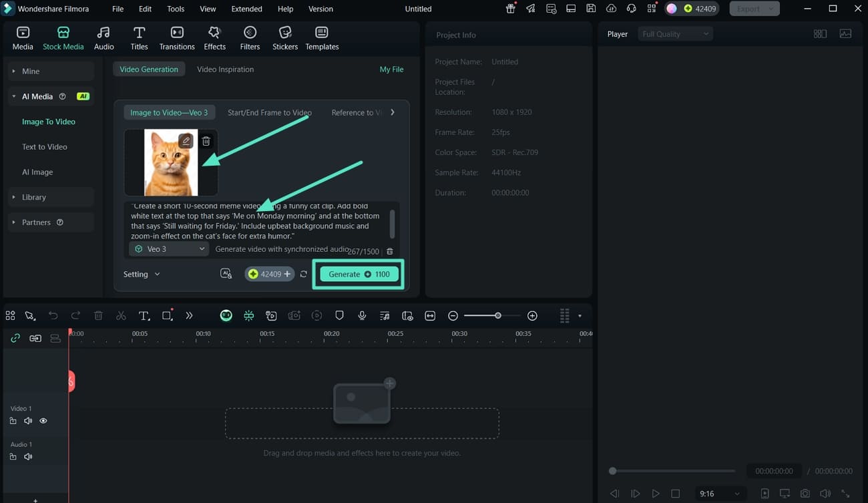Open the Veo 3 model dropdown
This screenshot has height=503, width=868.
(x=169, y=249)
